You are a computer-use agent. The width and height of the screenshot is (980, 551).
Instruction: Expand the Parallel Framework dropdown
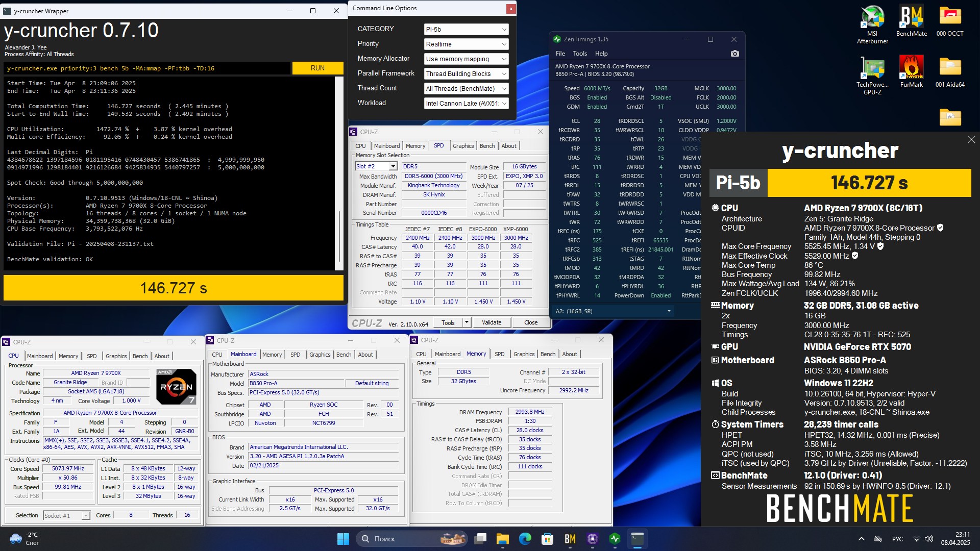466,74
